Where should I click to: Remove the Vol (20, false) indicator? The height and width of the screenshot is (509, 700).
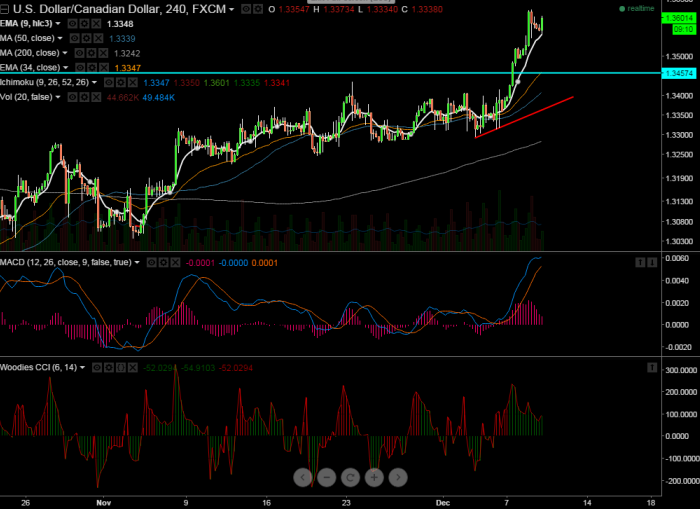coord(96,97)
